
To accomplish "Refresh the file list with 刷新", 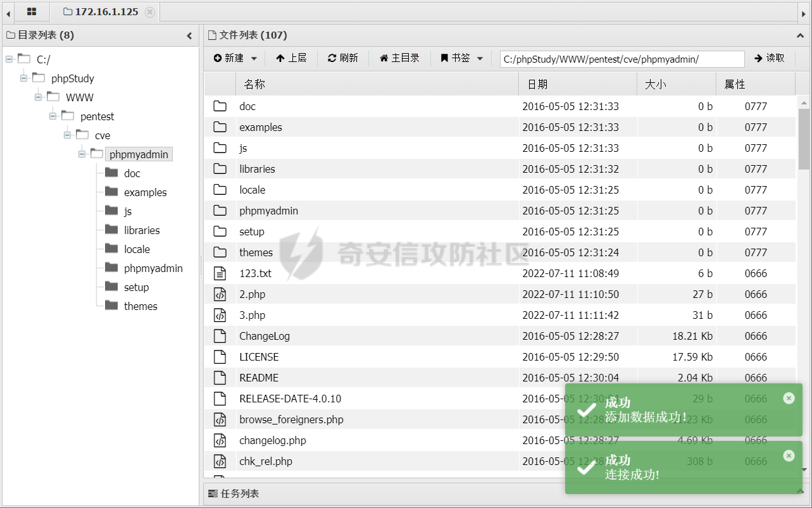I will [x=343, y=58].
